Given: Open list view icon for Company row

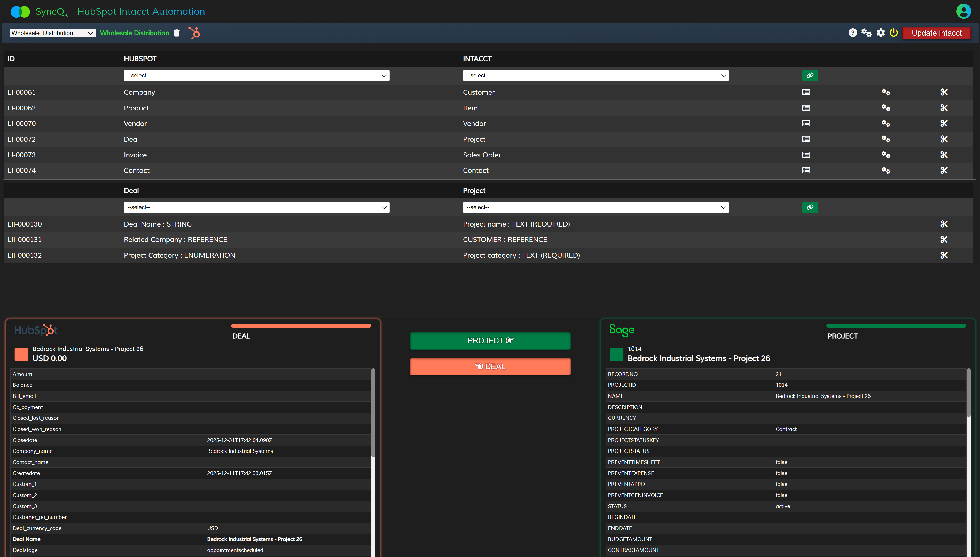Looking at the screenshot, I should (806, 92).
